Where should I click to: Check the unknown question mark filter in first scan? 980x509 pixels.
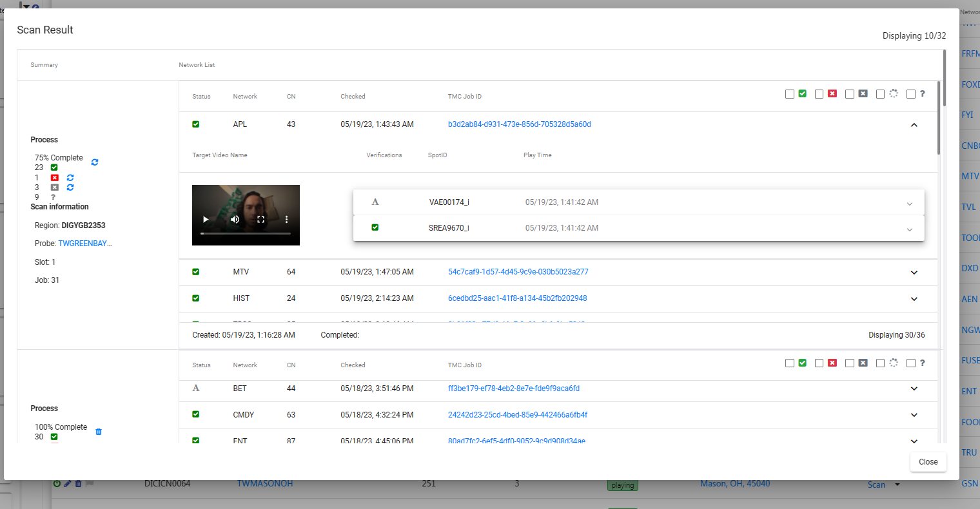coord(910,94)
